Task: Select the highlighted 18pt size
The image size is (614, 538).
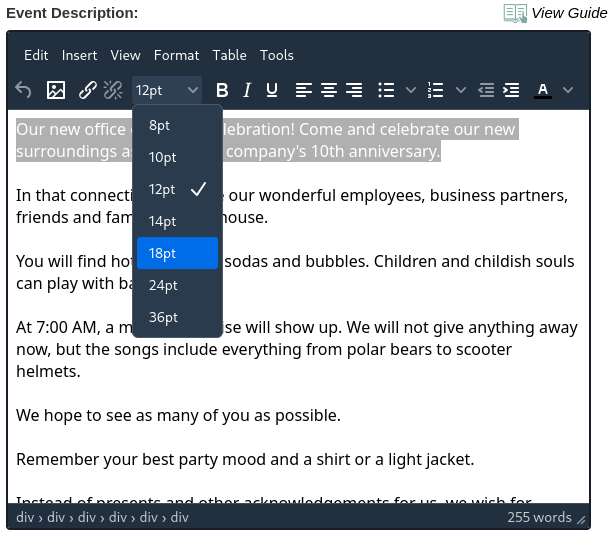Action: pyautogui.click(x=177, y=253)
